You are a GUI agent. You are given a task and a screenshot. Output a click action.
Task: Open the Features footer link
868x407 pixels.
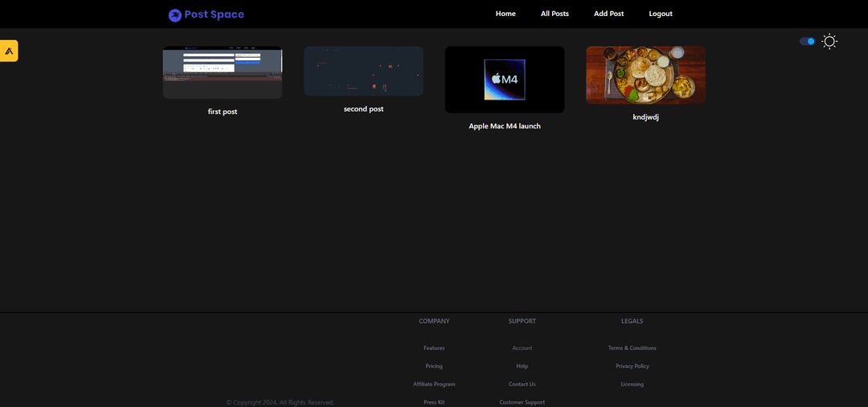pos(434,348)
